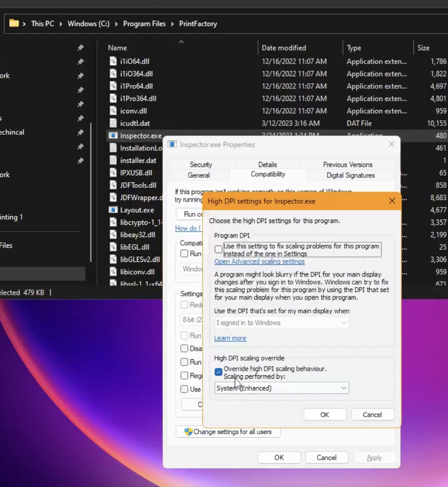This screenshot has width=448, height=487.
Task: Click the Properties dialog title bar icon
Action: tap(172, 144)
